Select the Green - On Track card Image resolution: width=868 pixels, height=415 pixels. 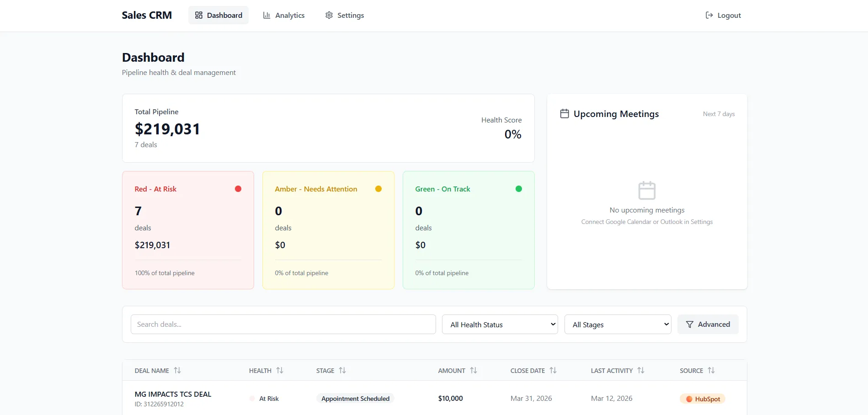tap(469, 230)
